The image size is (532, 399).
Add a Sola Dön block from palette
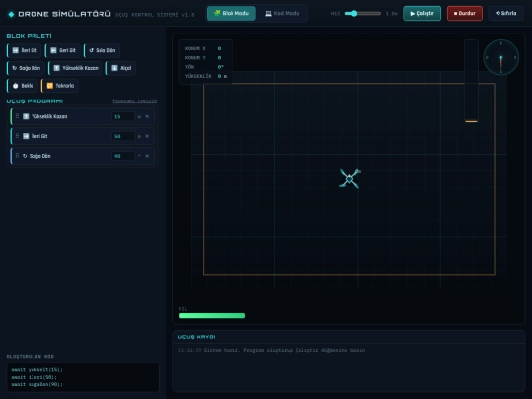click(x=101, y=50)
